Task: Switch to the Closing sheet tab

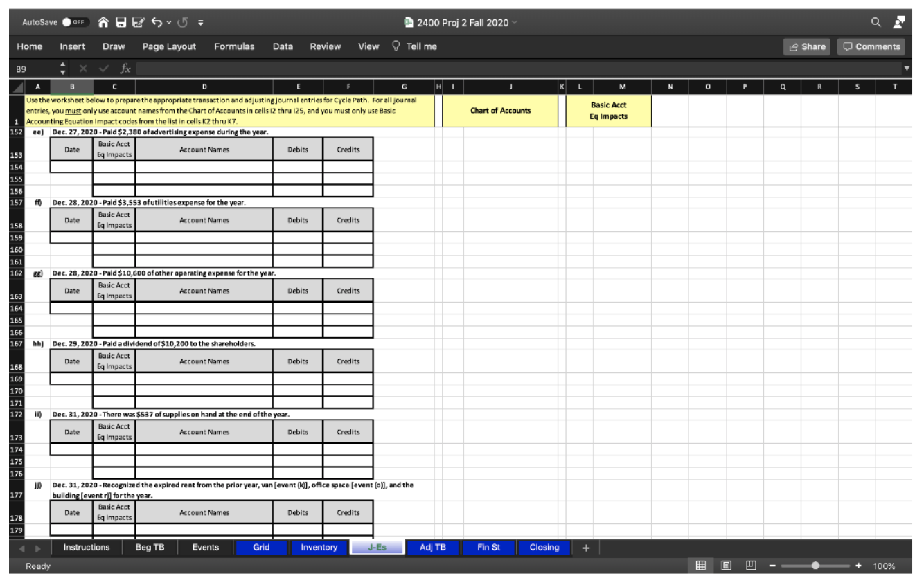Action: (544, 548)
